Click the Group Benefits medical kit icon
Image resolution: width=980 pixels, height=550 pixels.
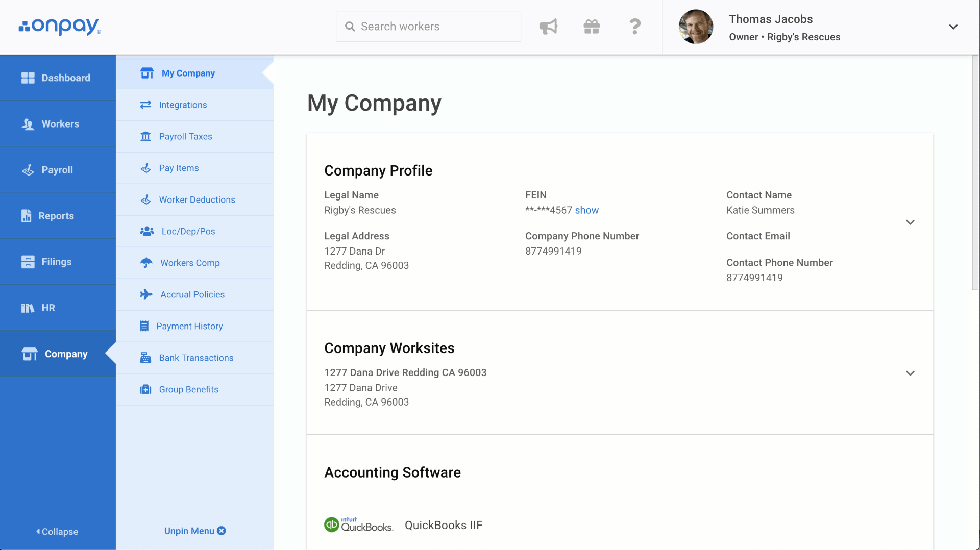pyautogui.click(x=145, y=389)
